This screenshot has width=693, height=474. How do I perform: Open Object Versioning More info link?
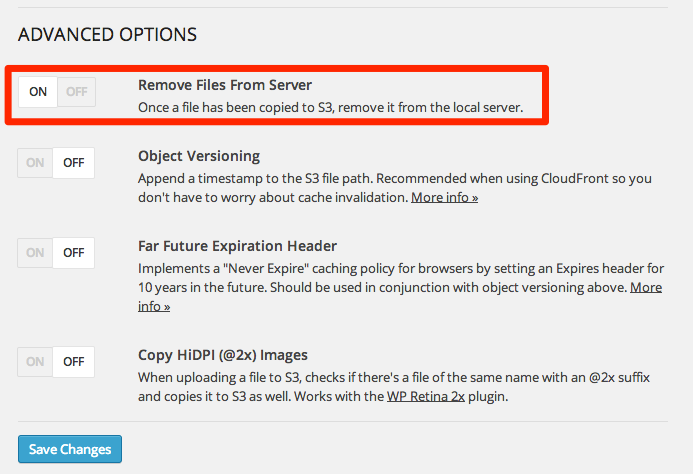[444, 197]
